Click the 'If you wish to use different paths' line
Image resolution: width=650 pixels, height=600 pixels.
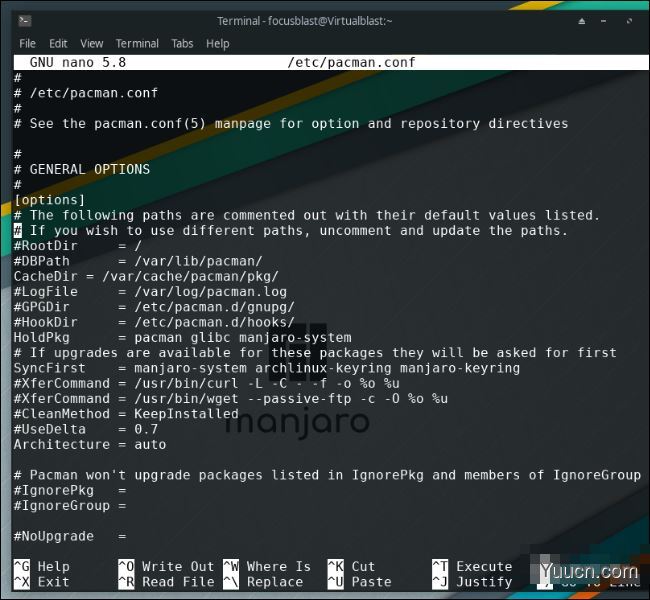pyautogui.click(x=291, y=231)
